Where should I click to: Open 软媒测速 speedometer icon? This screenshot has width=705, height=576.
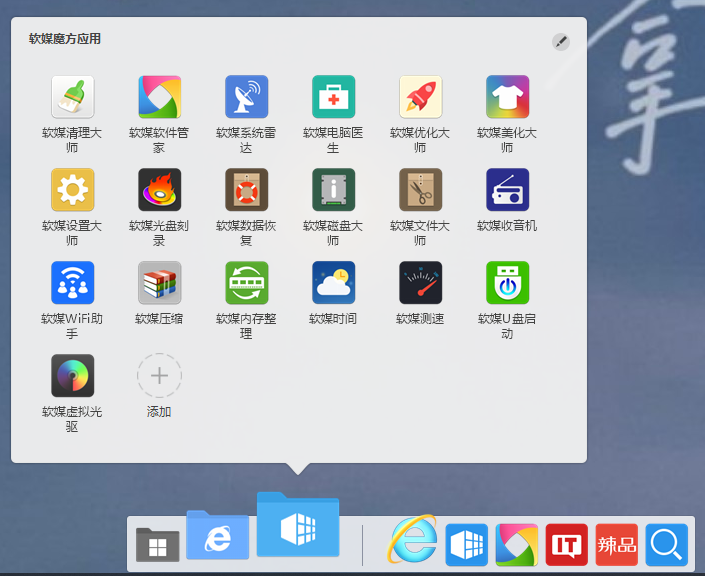tap(420, 282)
